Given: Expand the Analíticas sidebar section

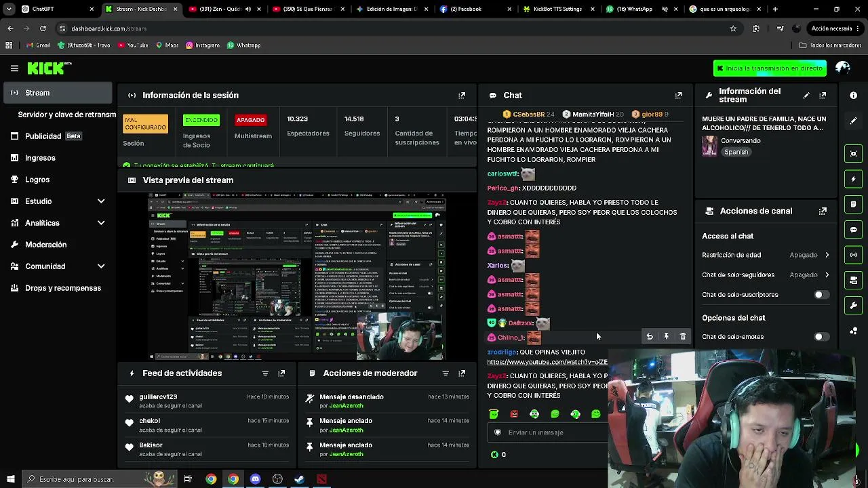Looking at the screenshot, I should [101, 223].
